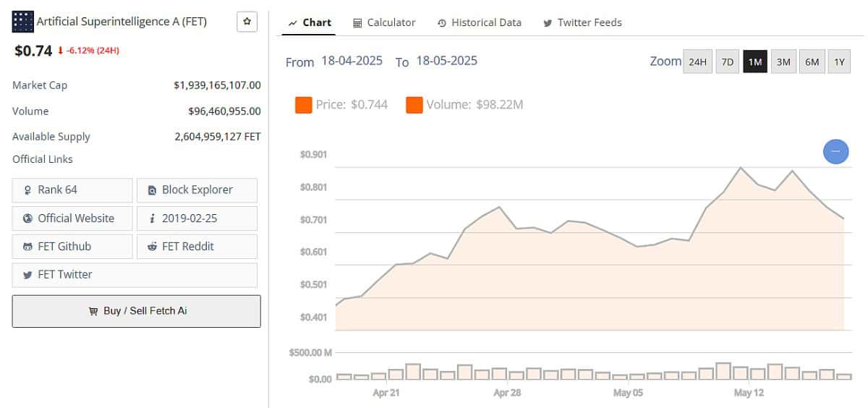Edit the From date 18-04-2025

click(352, 61)
